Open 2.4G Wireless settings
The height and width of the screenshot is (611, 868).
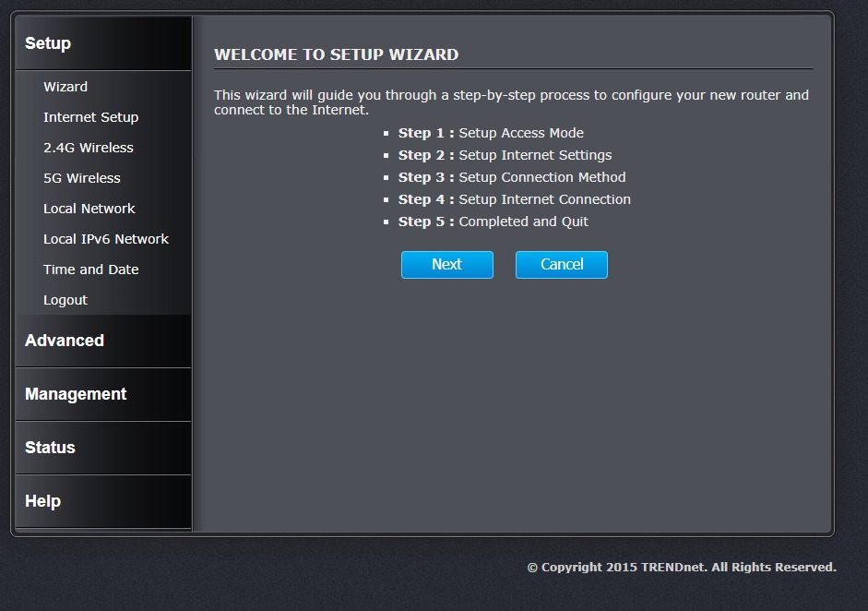(88, 148)
